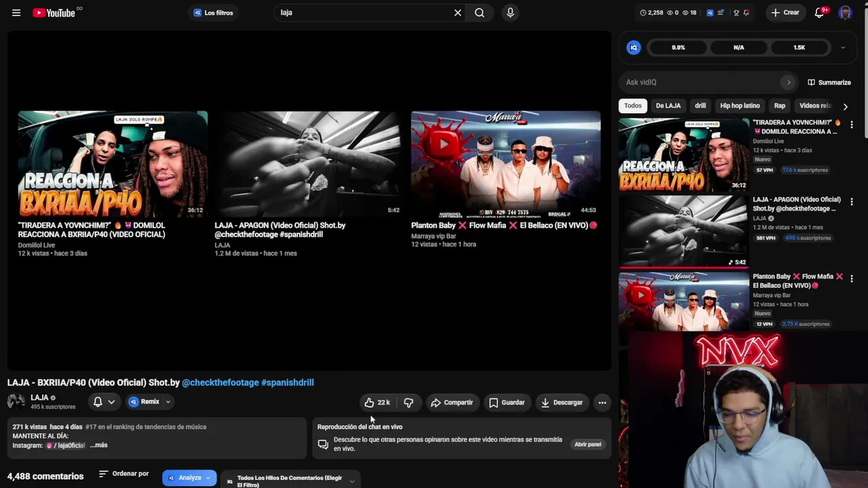The image size is (868, 488).
Task: Open the blue vidIQ icon in header
Action: pyautogui.click(x=710, y=13)
